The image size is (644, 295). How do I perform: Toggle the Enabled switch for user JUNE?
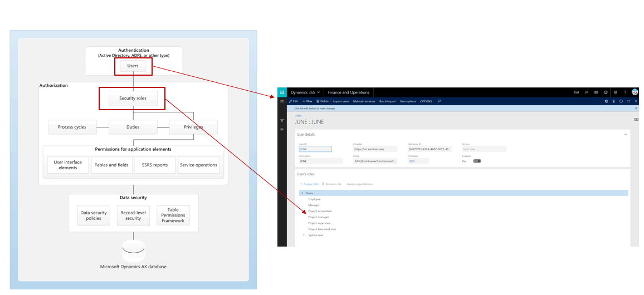tap(477, 161)
